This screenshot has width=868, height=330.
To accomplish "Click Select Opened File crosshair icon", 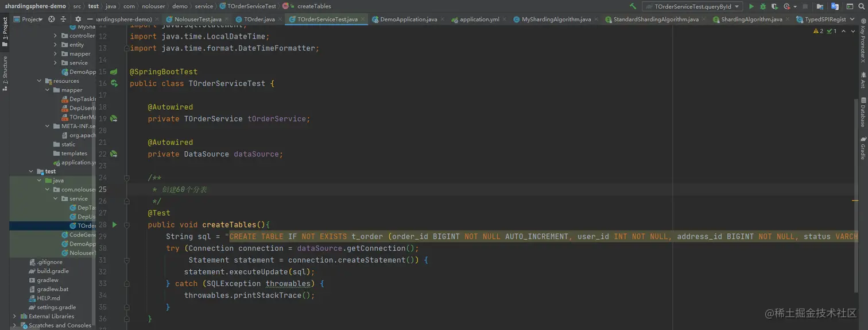I will pos(52,19).
